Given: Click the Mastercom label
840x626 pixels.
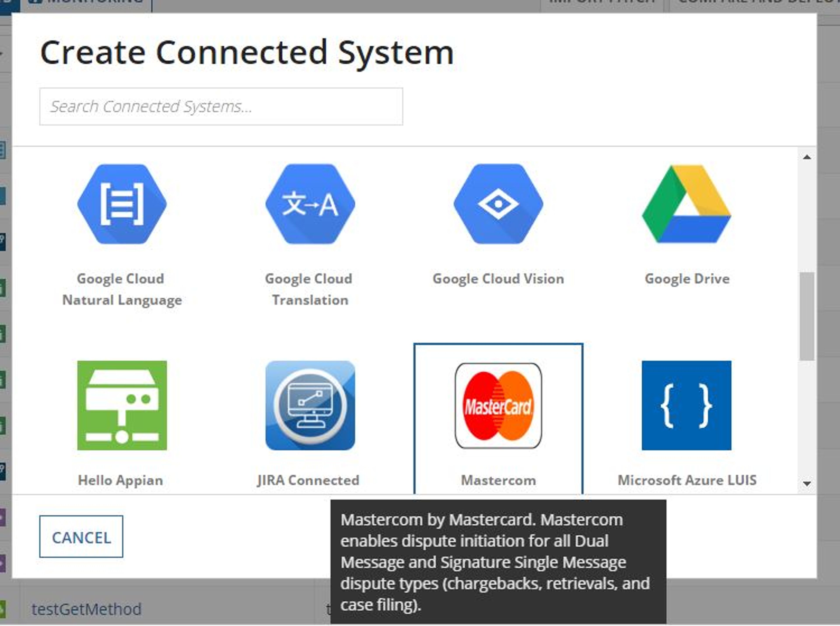Looking at the screenshot, I should click(x=498, y=480).
